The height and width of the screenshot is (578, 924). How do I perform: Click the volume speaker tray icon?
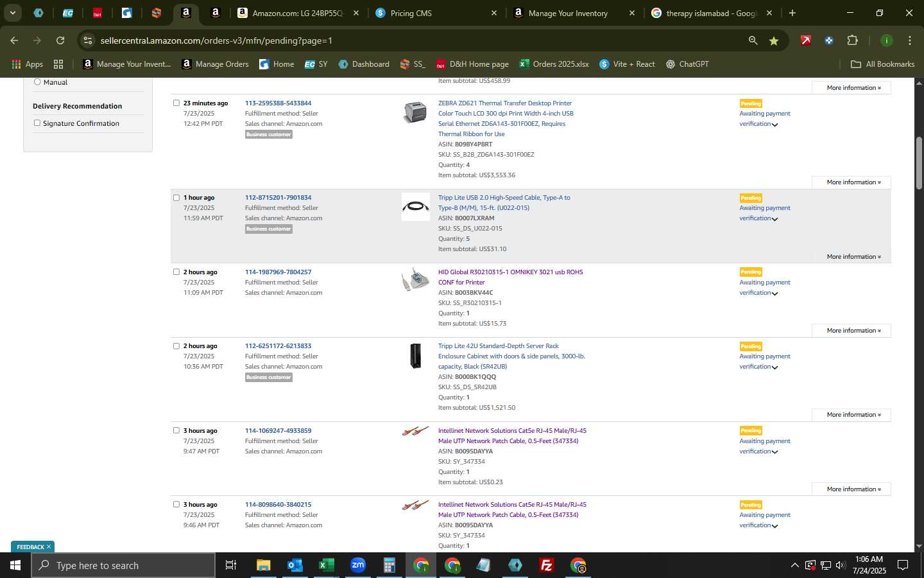pos(841,565)
